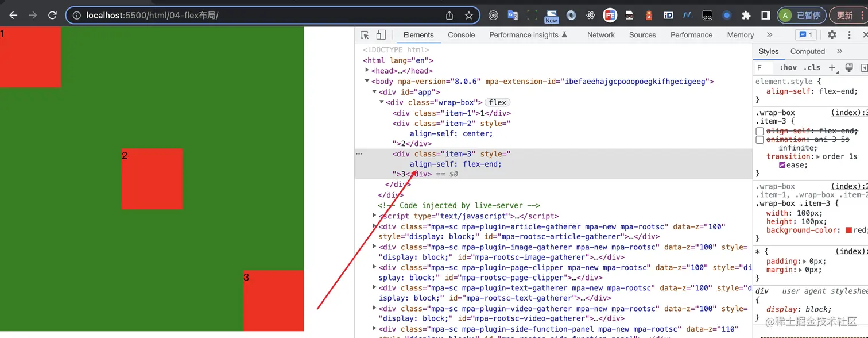Expand the script type text/javascript node
Screen dimensions: 868x338
pos(375,216)
